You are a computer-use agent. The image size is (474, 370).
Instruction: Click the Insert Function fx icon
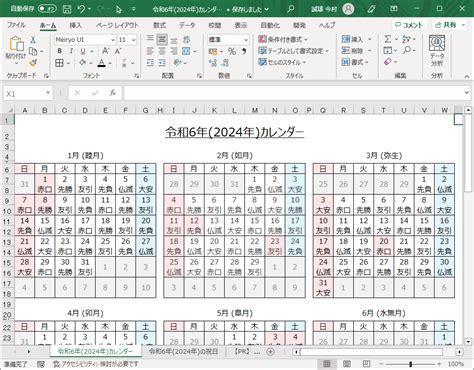(113, 93)
